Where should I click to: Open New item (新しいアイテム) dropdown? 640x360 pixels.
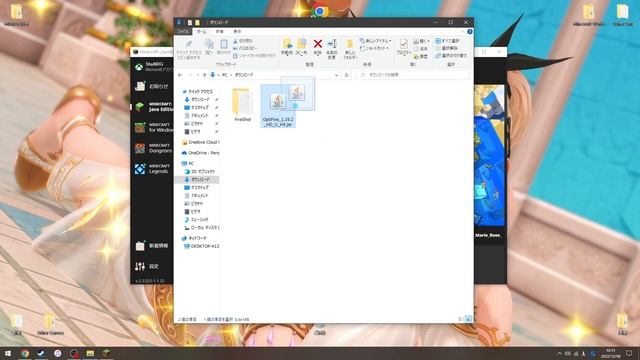tap(375, 41)
